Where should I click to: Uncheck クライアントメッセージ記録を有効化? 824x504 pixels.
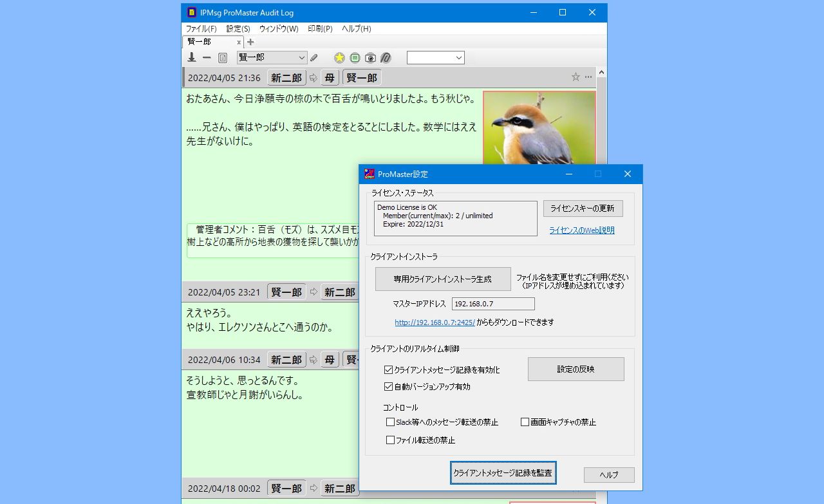tap(389, 369)
